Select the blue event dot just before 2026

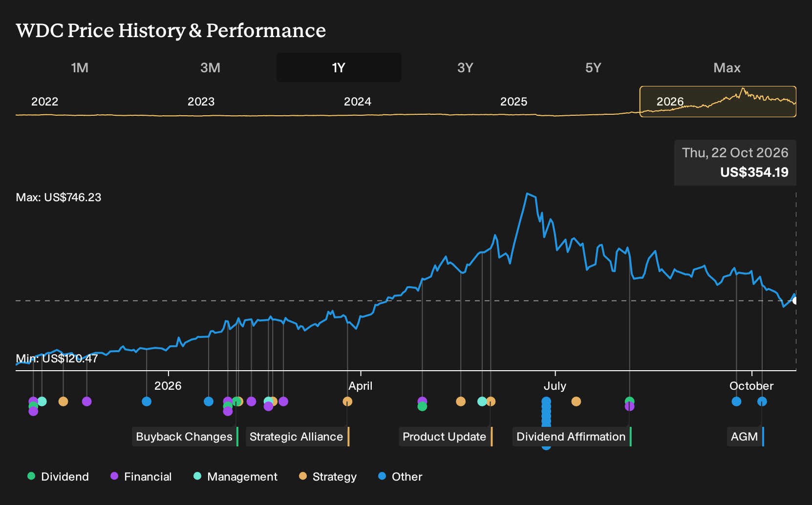147,401
